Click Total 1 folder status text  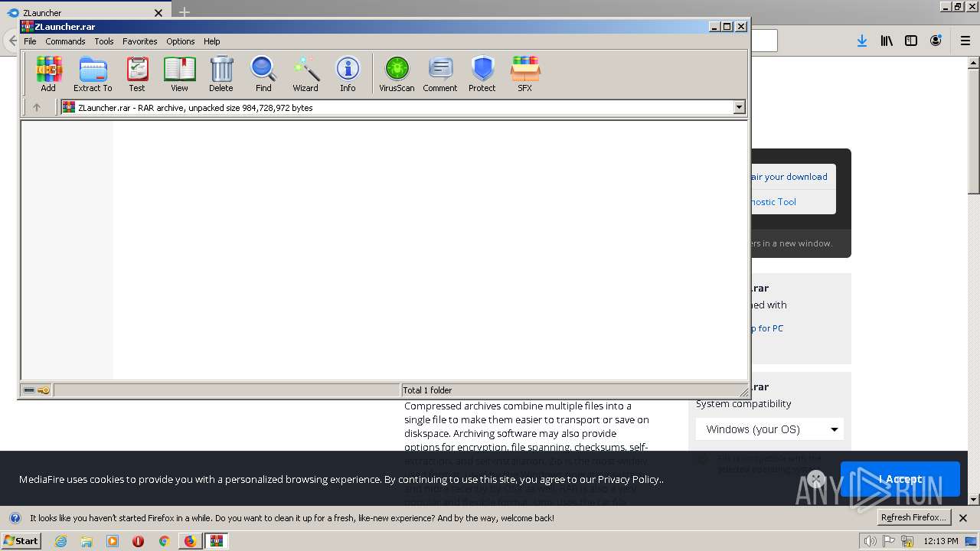(x=428, y=390)
